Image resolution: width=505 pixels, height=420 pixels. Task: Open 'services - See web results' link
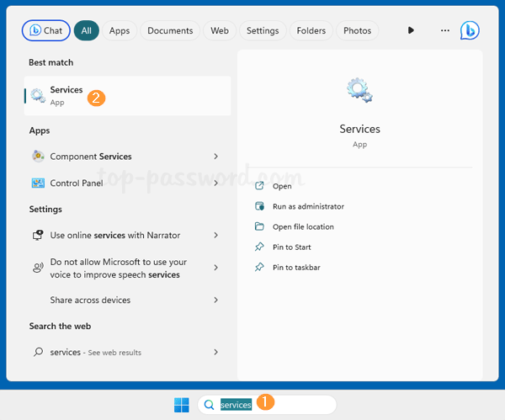(x=95, y=352)
